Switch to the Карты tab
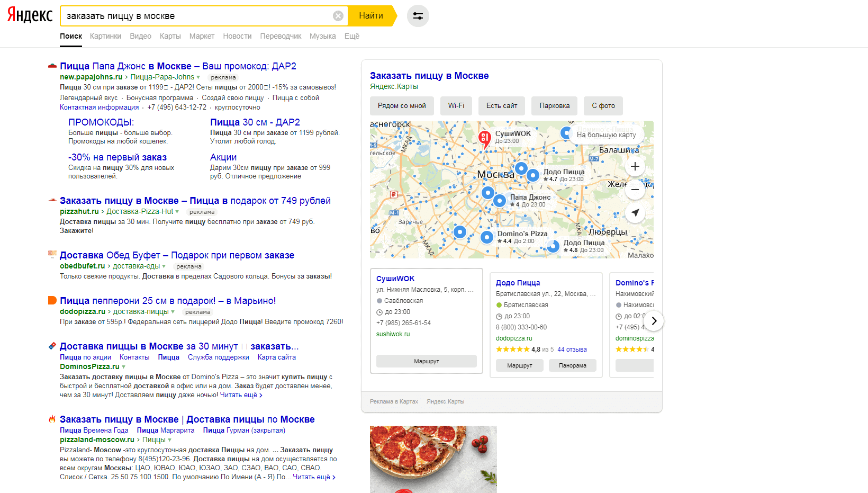Image resolution: width=868 pixels, height=493 pixels. pos(170,36)
